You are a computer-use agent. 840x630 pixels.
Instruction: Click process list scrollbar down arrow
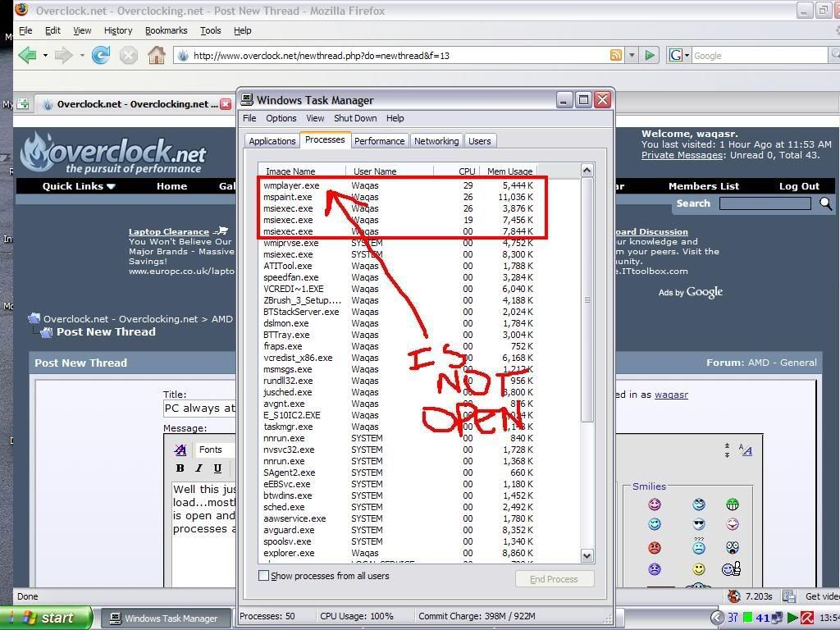point(587,555)
